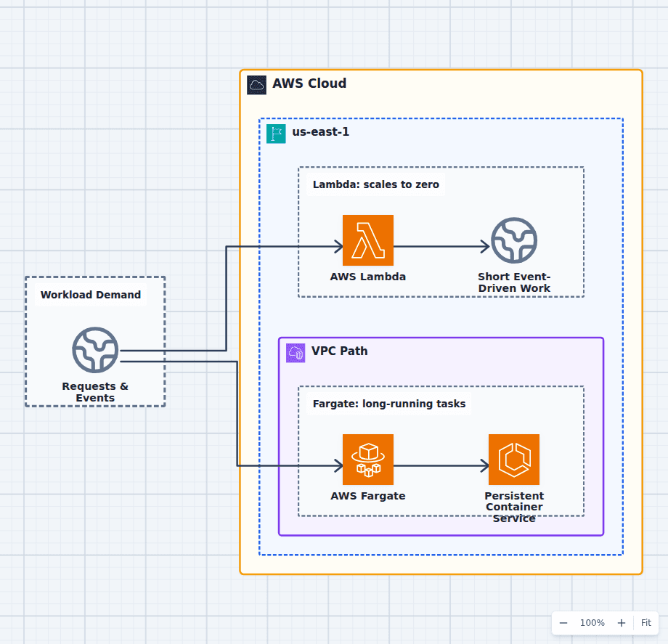
Task: Click the Fit view button
Action: [x=645, y=623]
